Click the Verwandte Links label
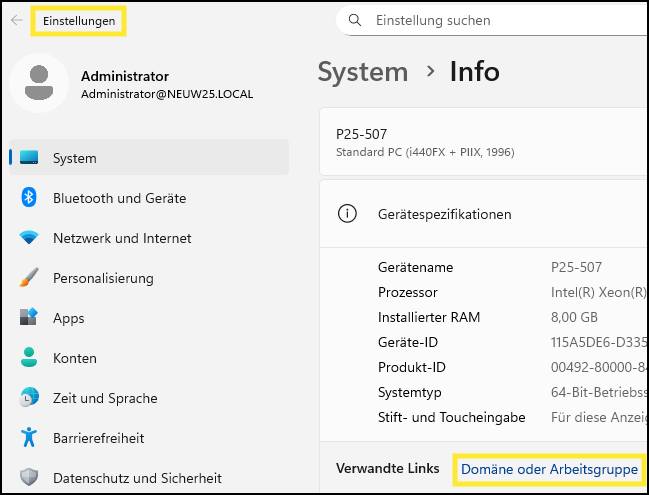 click(387, 468)
